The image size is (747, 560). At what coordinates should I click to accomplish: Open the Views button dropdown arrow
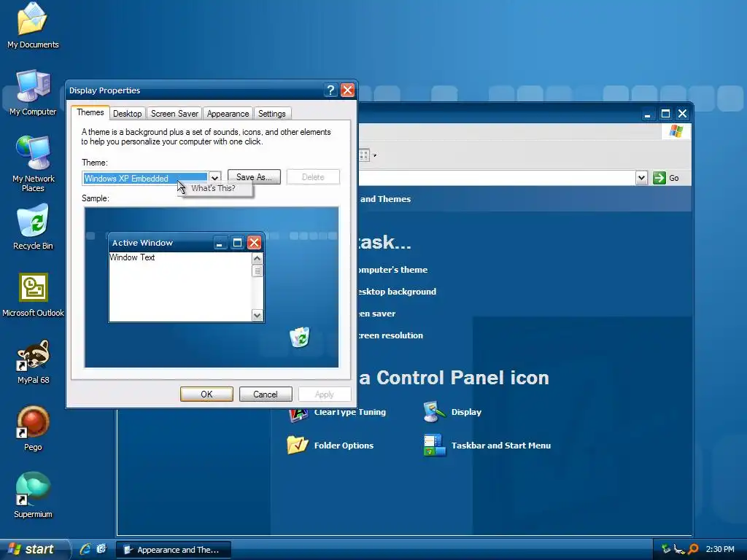pyautogui.click(x=375, y=155)
